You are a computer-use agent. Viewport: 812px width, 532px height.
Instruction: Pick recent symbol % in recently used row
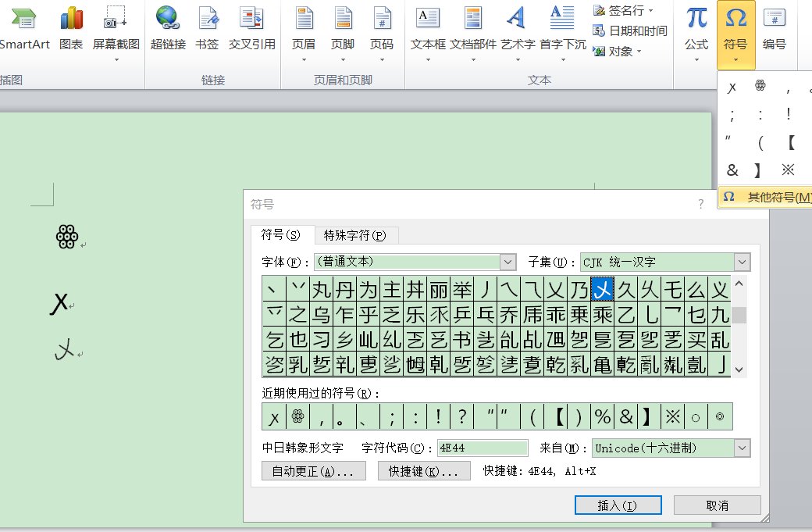(602, 416)
